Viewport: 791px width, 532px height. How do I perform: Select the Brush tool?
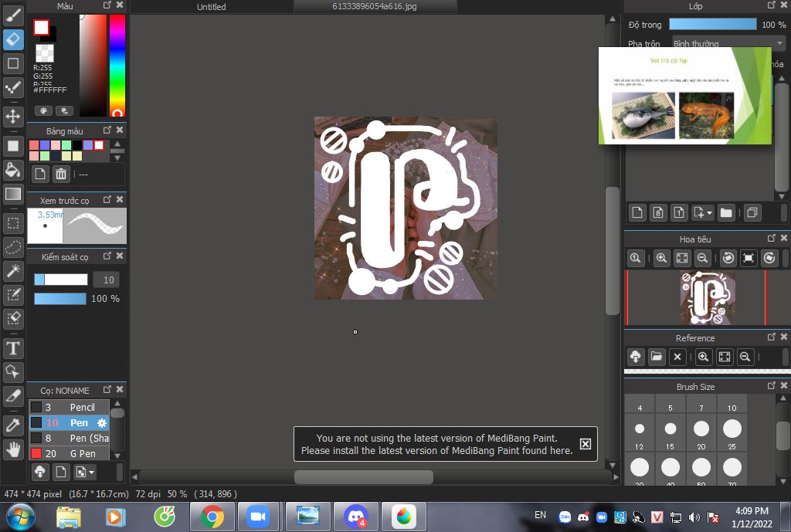click(x=13, y=15)
